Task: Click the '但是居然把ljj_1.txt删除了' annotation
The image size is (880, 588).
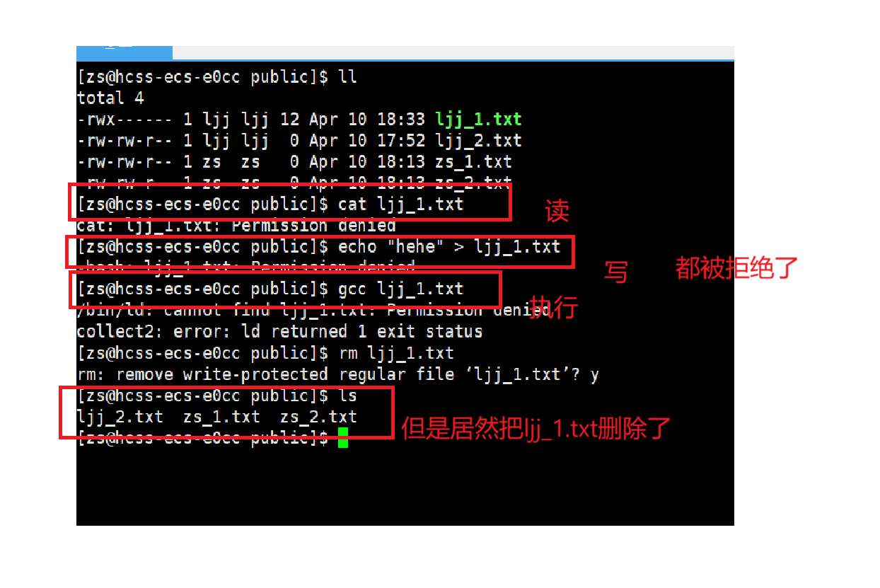Action: coord(535,429)
